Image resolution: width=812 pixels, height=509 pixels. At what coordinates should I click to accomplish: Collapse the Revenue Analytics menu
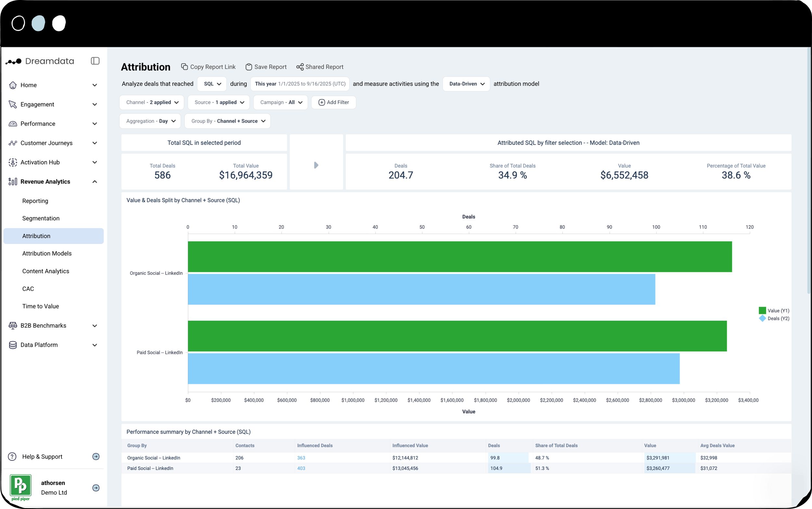click(x=95, y=182)
